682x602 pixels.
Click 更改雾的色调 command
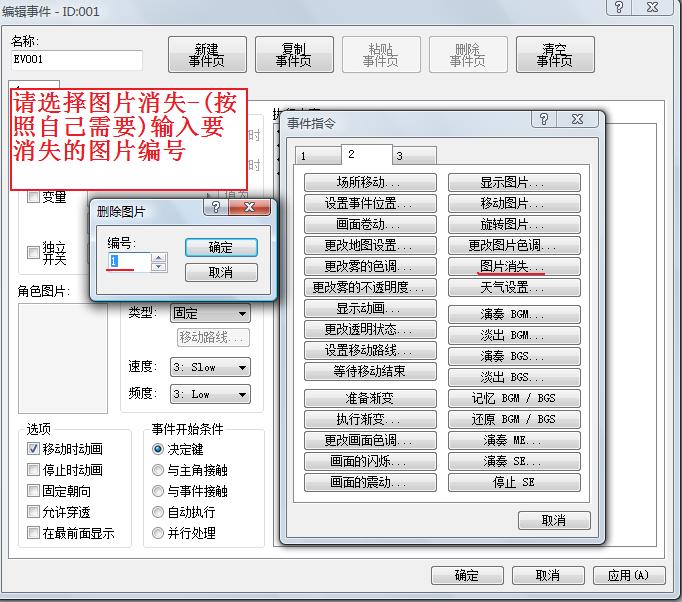click(370, 266)
